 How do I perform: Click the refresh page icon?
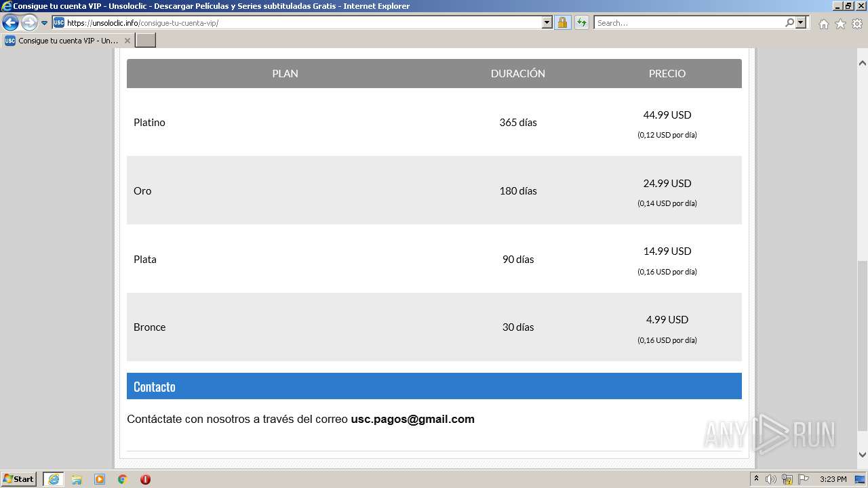pyautogui.click(x=582, y=22)
